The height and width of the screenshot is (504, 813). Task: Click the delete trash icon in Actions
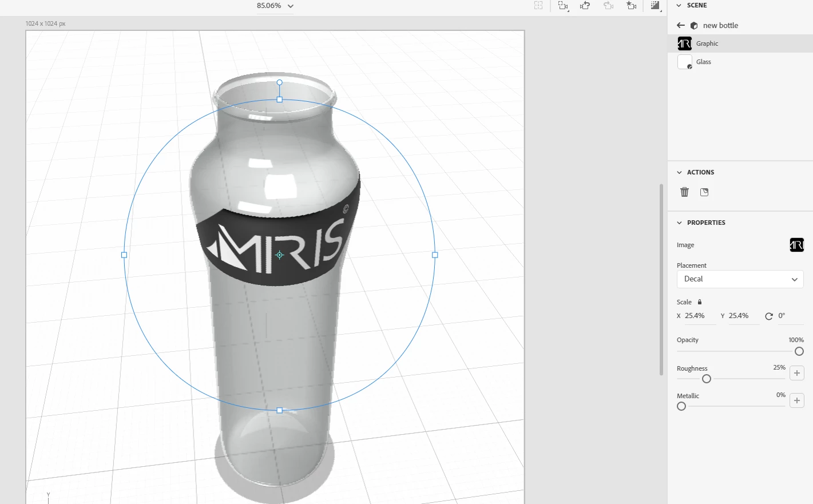(x=684, y=192)
